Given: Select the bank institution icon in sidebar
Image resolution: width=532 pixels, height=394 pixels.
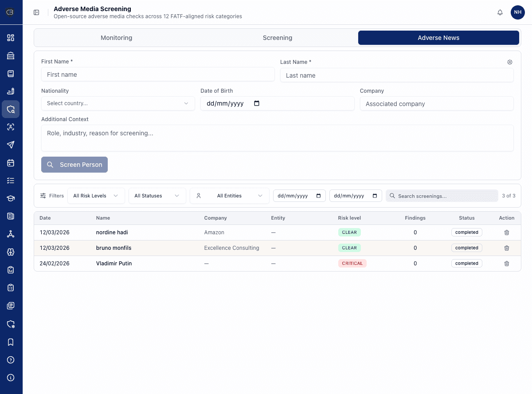Looking at the screenshot, I should (x=11, y=55).
